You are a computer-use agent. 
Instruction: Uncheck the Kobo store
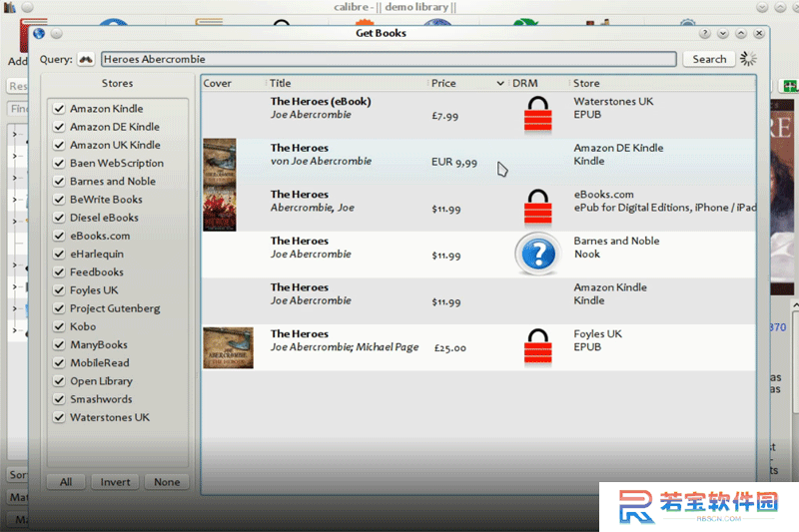click(x=59, y=326)
